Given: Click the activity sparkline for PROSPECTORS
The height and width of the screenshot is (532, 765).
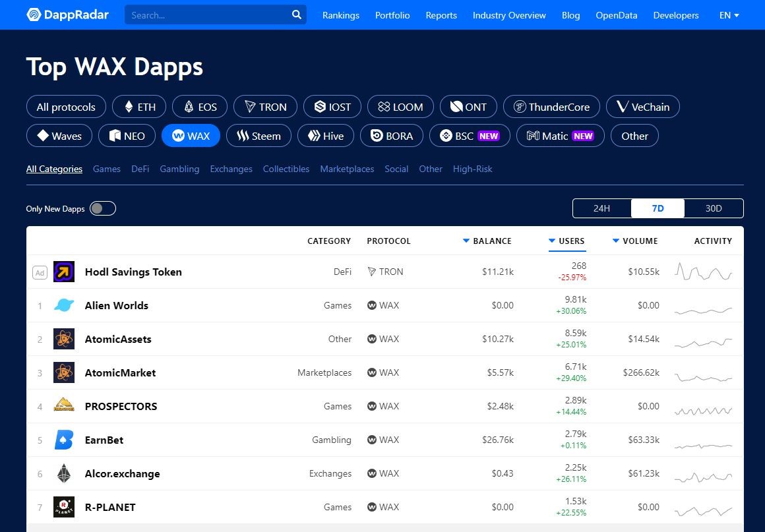Looking at the screenshot, I should pyautogui.click(x=703, y=411).
